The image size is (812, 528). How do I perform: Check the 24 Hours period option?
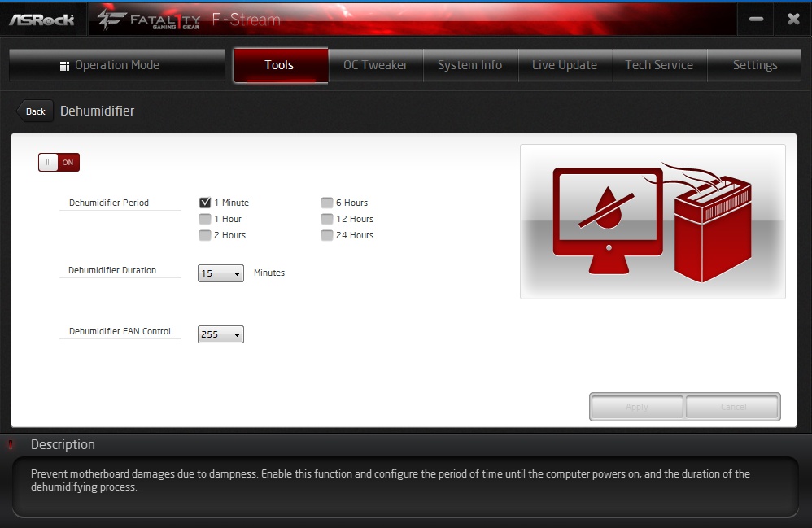point(327,235)
